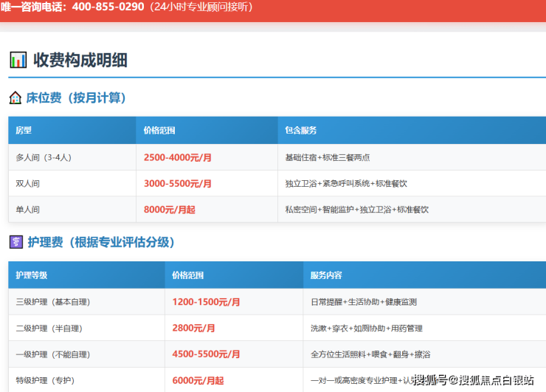The width and height of the screenshot is (546, 392).
Task: Click the 2800元/月 nursing price
Action: pyautogui.click(x=193, y=328)
